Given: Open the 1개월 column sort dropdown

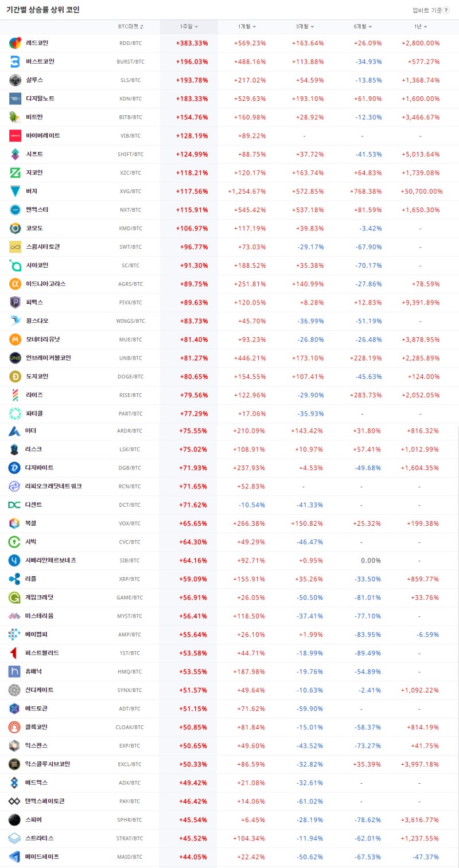Looking at the screenshot, I should pyautogui.click(x=247, y=27).
